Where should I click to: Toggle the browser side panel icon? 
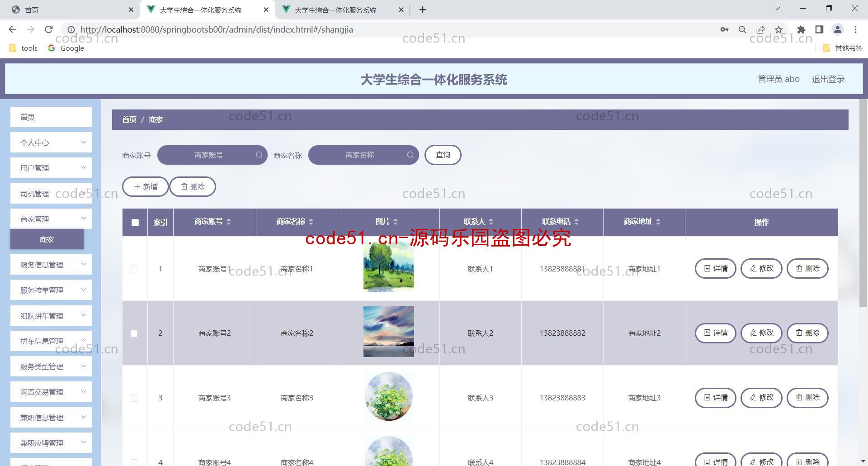(819, 29)
